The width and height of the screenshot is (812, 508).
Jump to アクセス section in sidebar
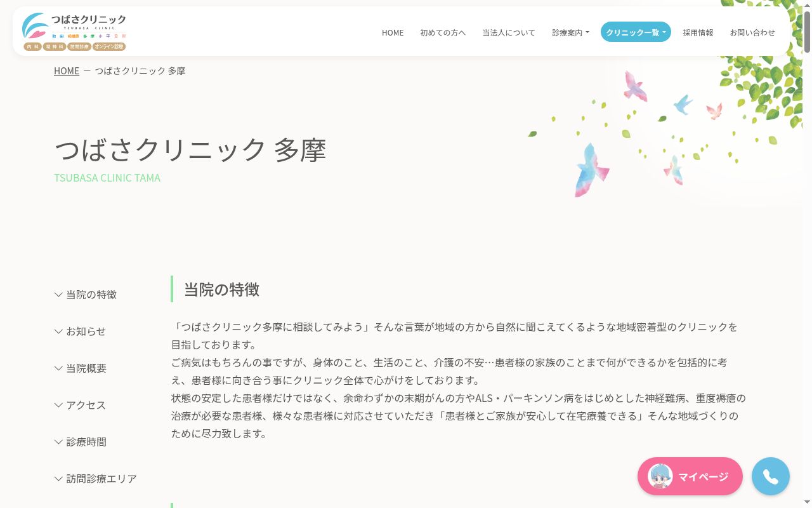[x=80, y=405]
